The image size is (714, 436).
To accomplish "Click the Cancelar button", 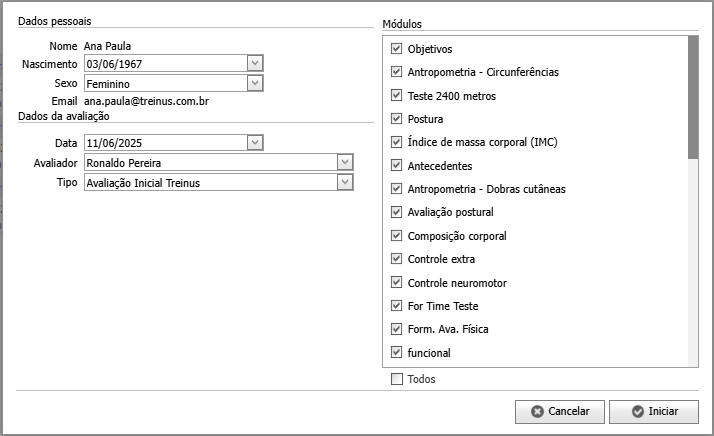I will point(560,411).
